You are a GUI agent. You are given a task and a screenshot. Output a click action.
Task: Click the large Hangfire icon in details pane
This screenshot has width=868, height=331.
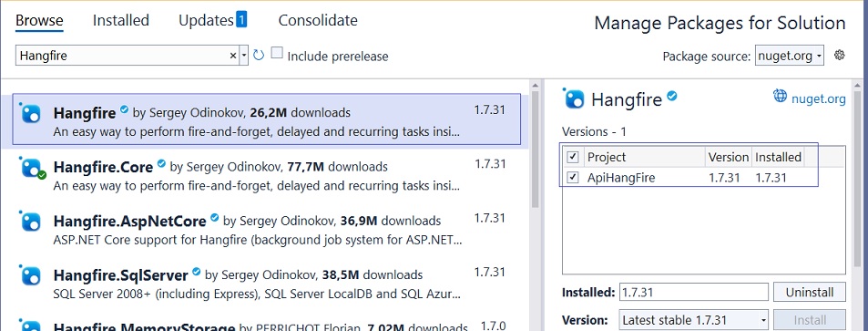[x=574, y=98]
